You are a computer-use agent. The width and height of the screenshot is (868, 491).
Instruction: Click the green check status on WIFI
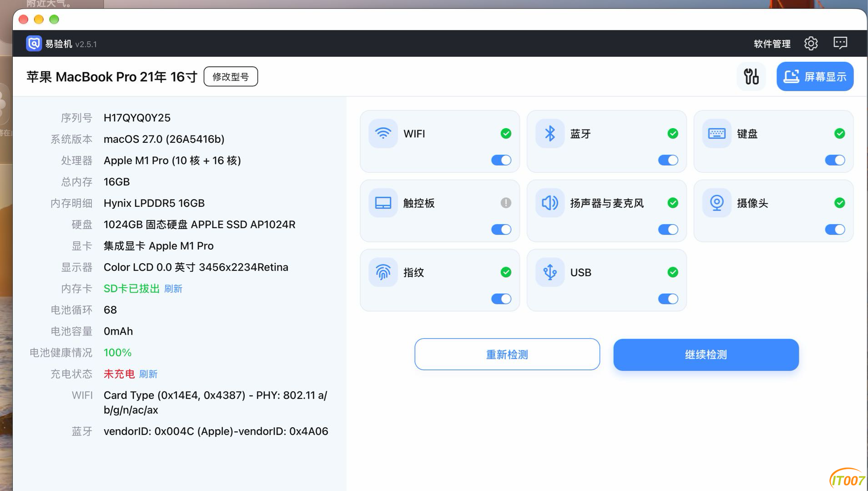[x=506, y=133]
